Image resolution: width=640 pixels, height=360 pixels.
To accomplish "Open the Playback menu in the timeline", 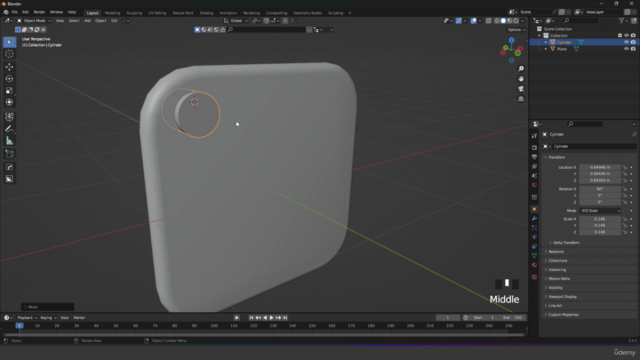I will tap(27, 318).
